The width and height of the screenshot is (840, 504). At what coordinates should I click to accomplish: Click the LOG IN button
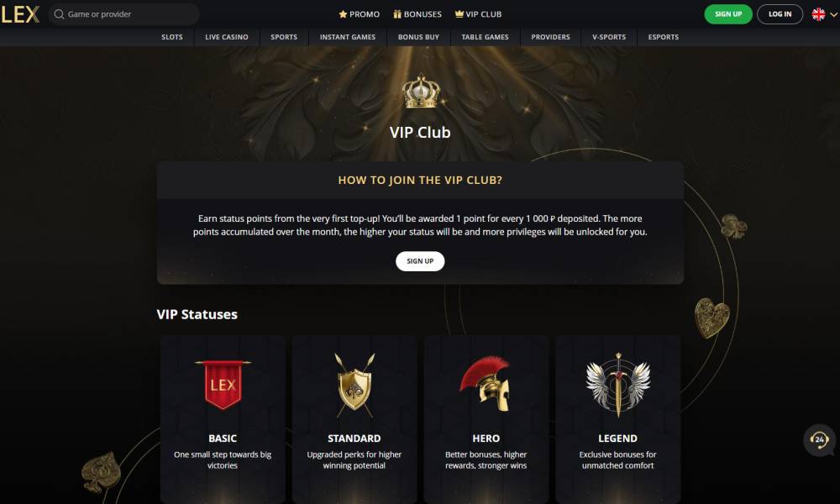[x=780, y=14]
